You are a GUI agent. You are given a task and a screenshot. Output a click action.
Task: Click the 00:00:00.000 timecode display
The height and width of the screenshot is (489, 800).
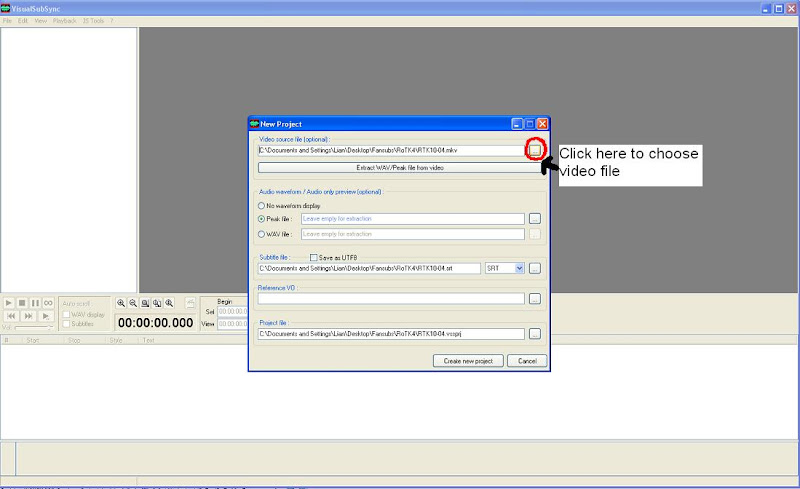click(156, 323)
